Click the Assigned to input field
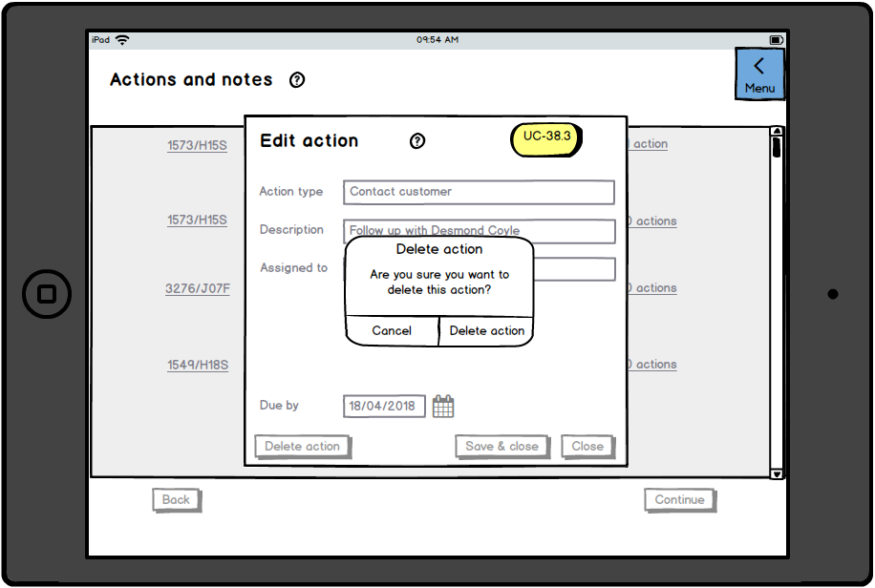 (574, 269)
